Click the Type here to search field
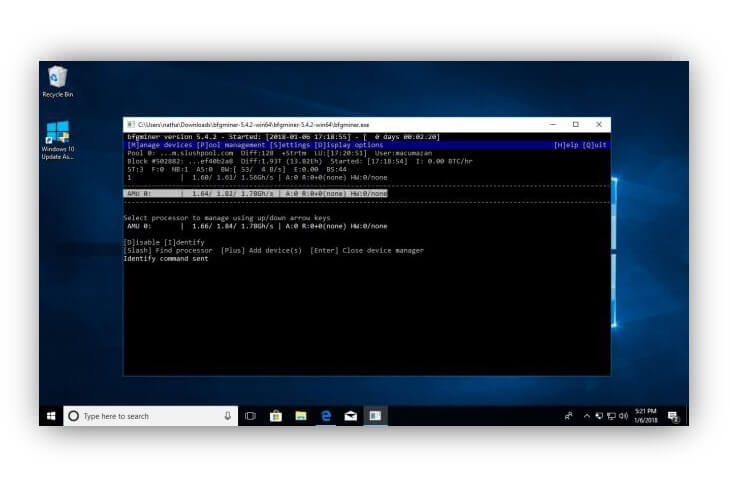Viewport: 730px width, 500px height. 150,416
